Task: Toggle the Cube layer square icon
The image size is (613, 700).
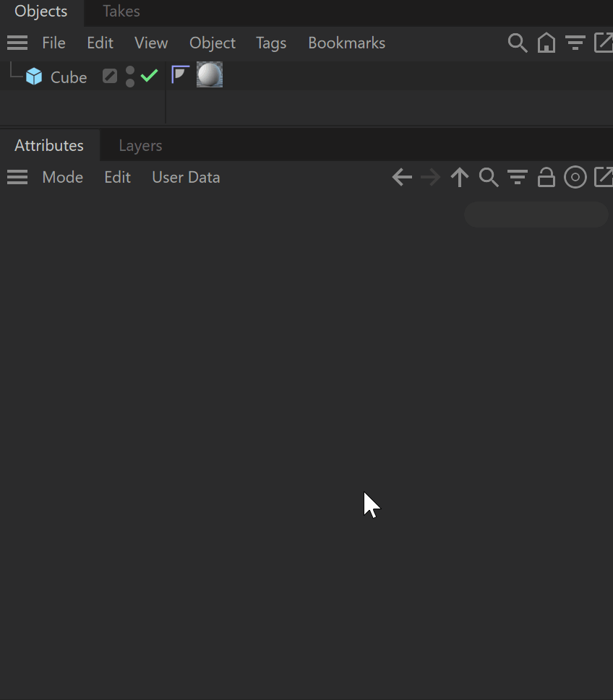Action: point(109,76)
